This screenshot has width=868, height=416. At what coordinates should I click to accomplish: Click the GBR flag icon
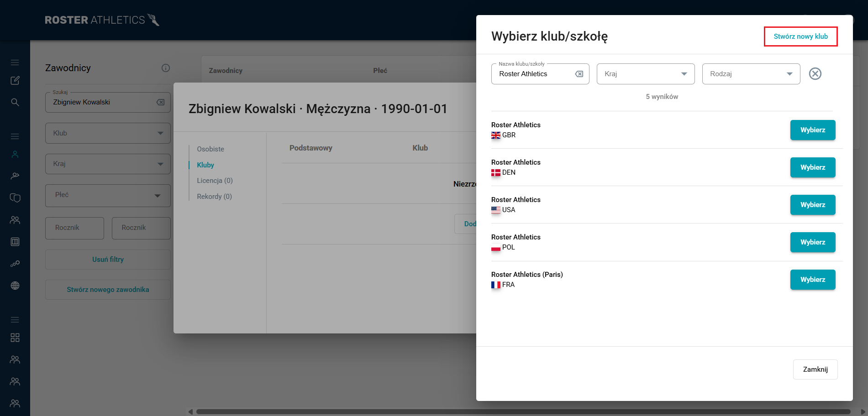[496, 135]
